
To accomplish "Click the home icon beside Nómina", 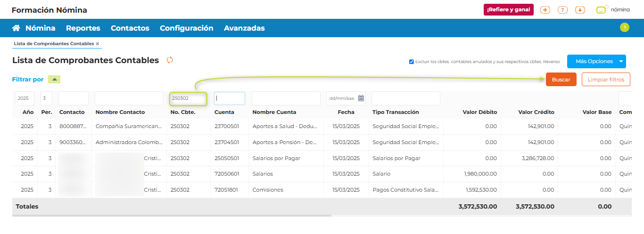I will [16, 28].
